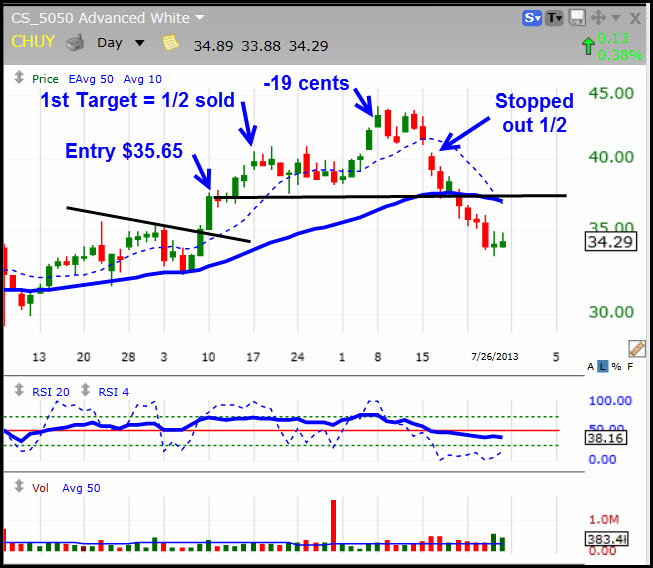Click the Vol pane resize arrows icon

pos(19,486)
